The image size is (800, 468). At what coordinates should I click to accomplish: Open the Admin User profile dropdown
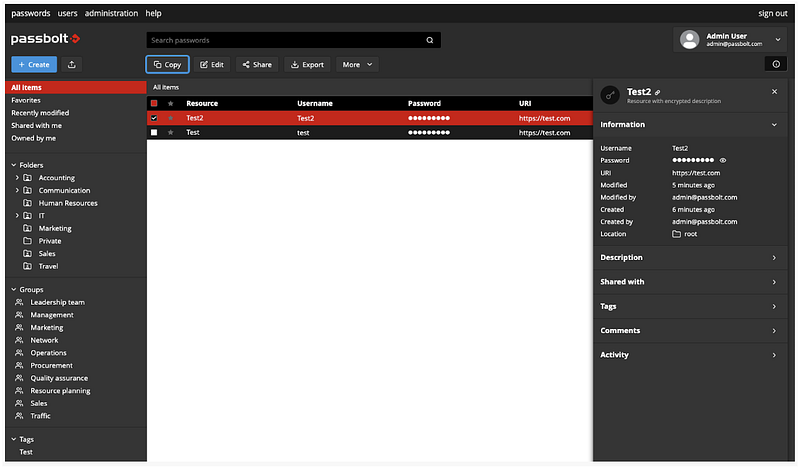[x=778, y=39]
